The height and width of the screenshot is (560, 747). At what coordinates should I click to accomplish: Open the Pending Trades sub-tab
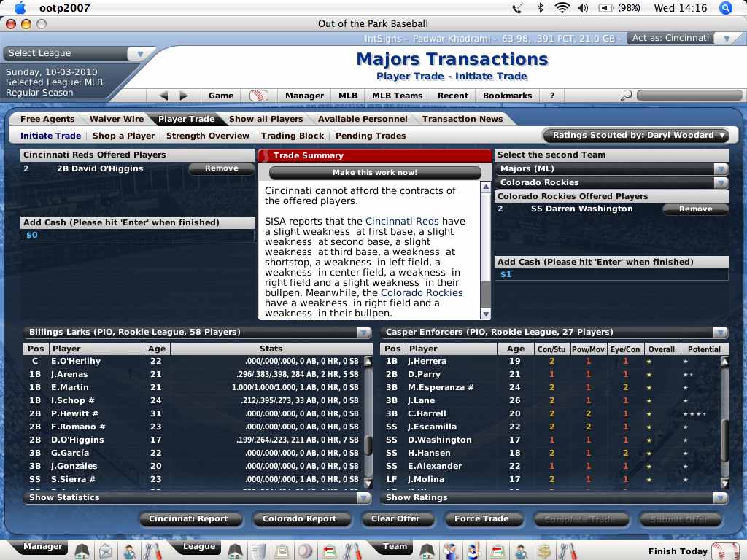371,136
